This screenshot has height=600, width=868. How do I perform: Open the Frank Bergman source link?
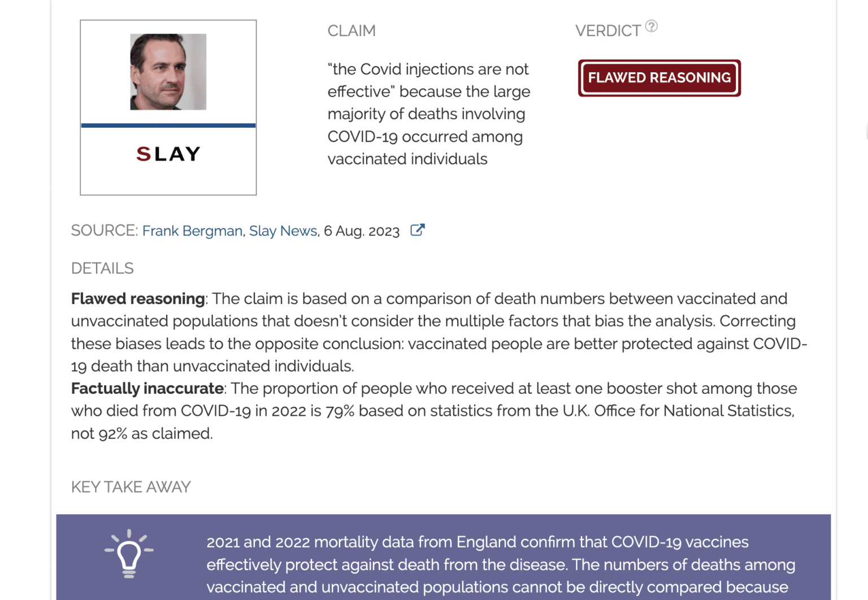pyautogui.click(x=192, y=231)
